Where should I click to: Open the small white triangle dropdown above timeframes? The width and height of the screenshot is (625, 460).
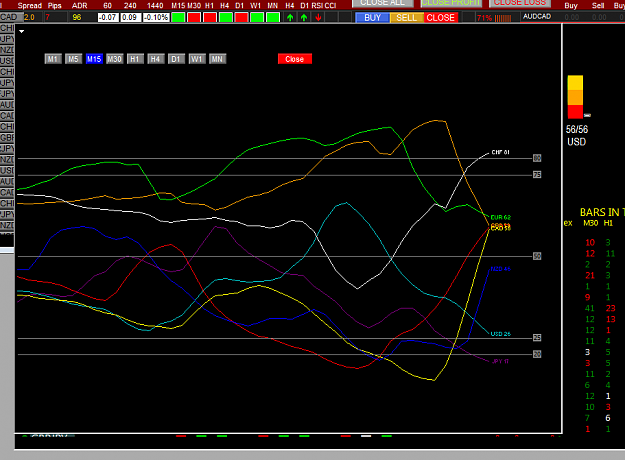[x=22, y=31]
